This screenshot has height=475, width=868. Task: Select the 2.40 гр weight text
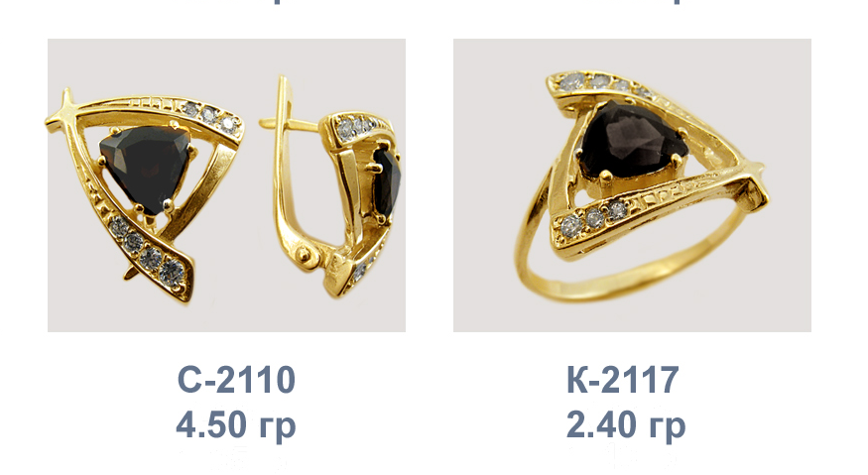[x=626, y=425]
